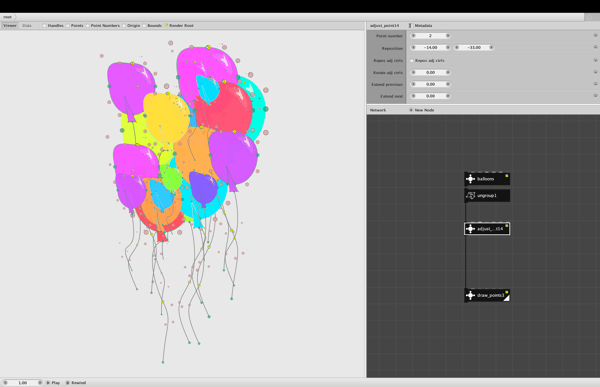Click left arrow of Reposition -33.00 field
This screenshot has width=600, height=387.
pos(457,47)
